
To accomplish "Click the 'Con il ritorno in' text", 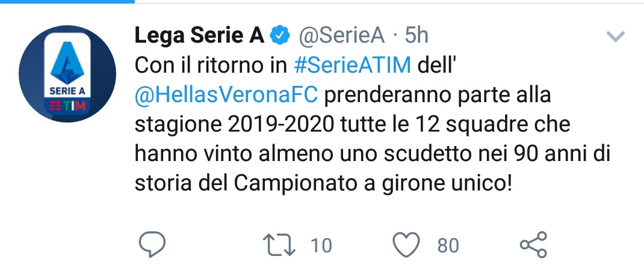I will (x=211, y=65).
